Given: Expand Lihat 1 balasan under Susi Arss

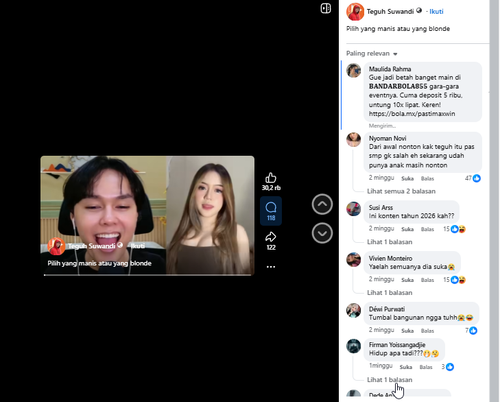Looking at the screenshot, I should coord(389,242).
